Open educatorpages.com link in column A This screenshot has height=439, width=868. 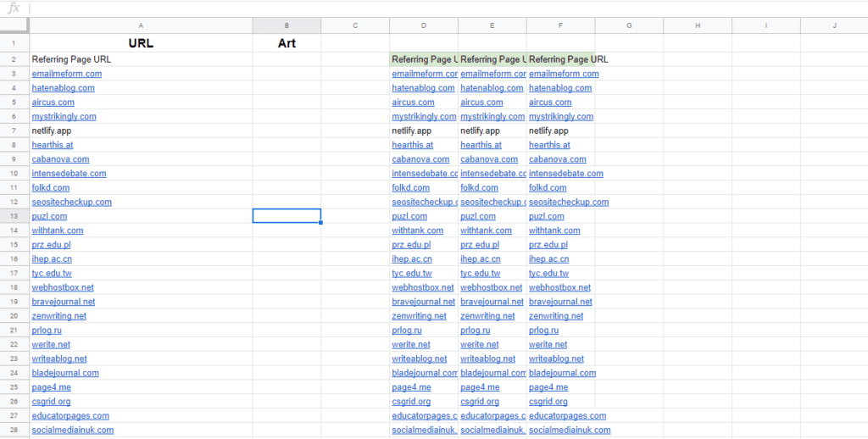(x=71, y=416)
